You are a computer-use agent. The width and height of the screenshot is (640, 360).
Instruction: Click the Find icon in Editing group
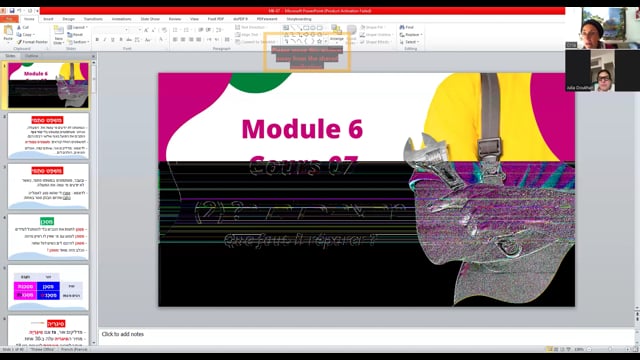pos(407,27)
